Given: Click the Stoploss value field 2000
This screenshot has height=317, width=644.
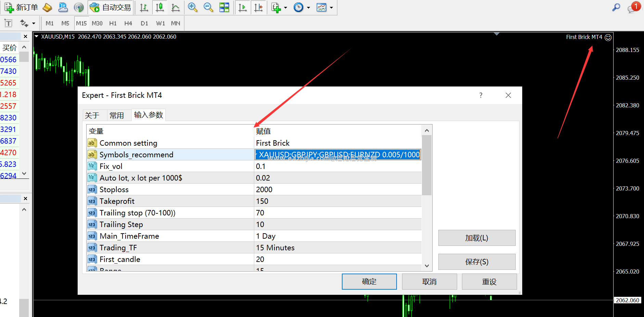Looking at the screenshot, I should click(x=337, y=189).
